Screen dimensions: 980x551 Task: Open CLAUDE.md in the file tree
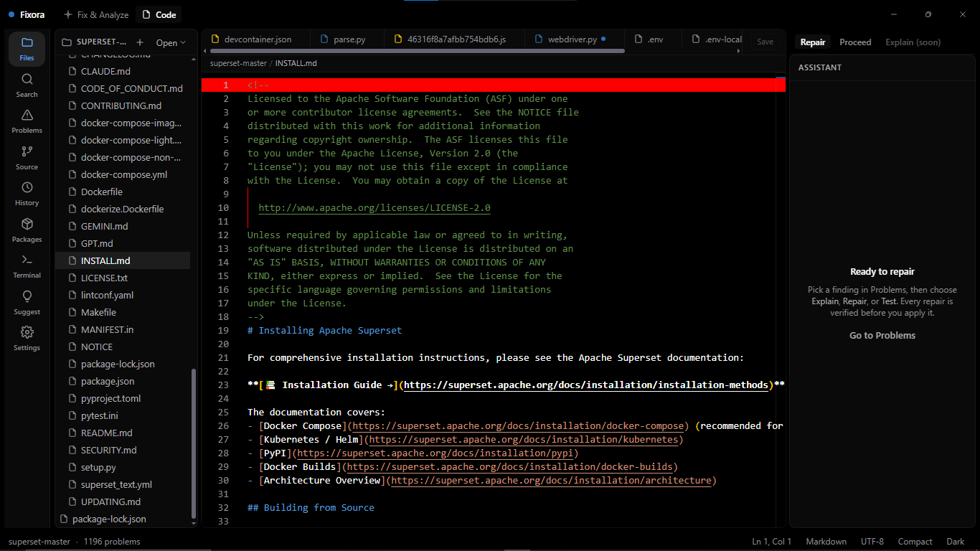105,71
